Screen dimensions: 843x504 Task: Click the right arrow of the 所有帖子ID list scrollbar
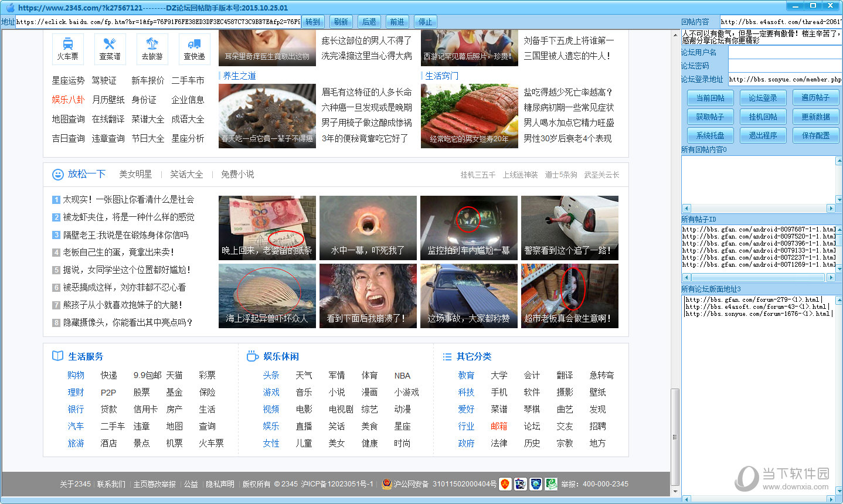tap(831, 277)
